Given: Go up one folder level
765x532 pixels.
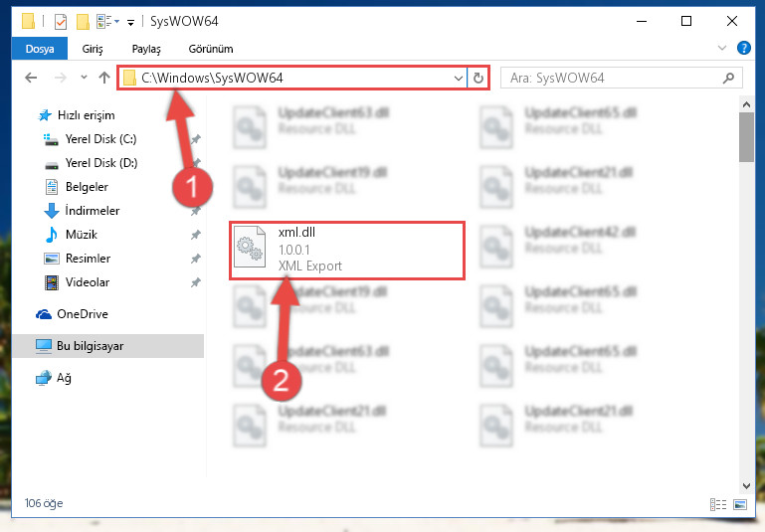Looking at the screenshot, I should [x=103, y=78].
